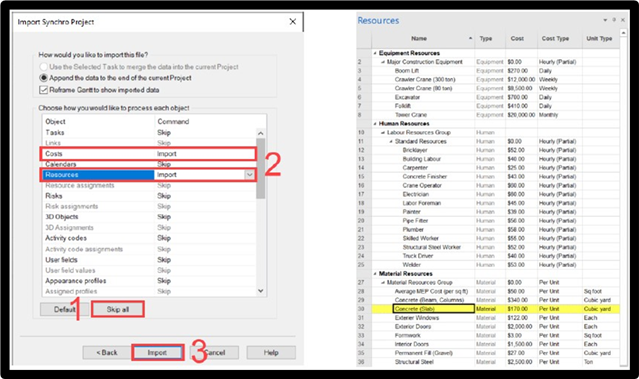This screenshot has width=639, height=379.
Task: Select the User fields row
Action: (148, 260)
